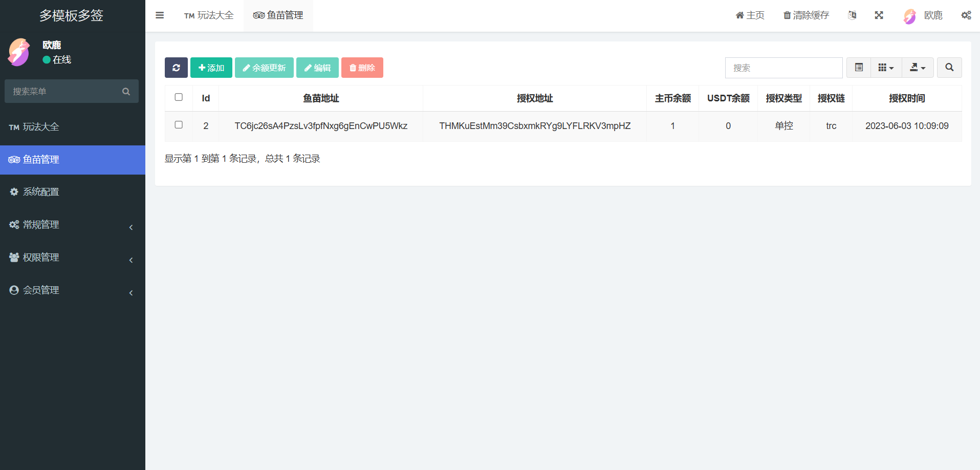
Task: Open 系统配置 in the sidebar
Action: [41, 192]
